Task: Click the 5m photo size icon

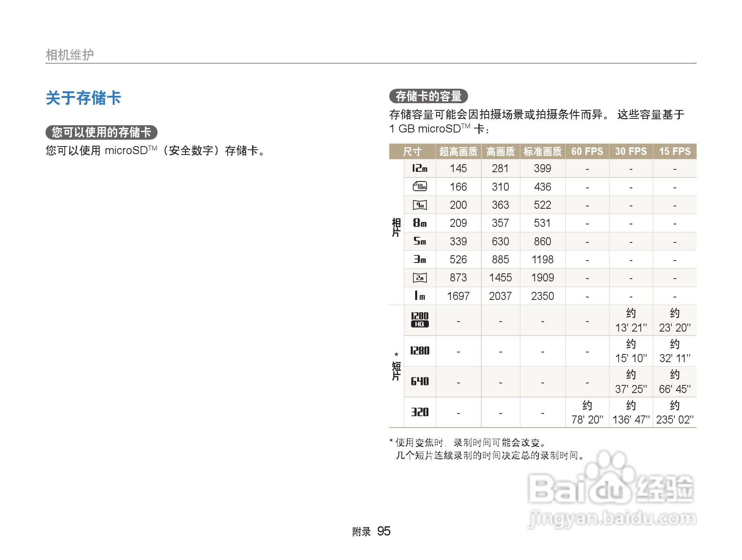Action: [420, 241]
